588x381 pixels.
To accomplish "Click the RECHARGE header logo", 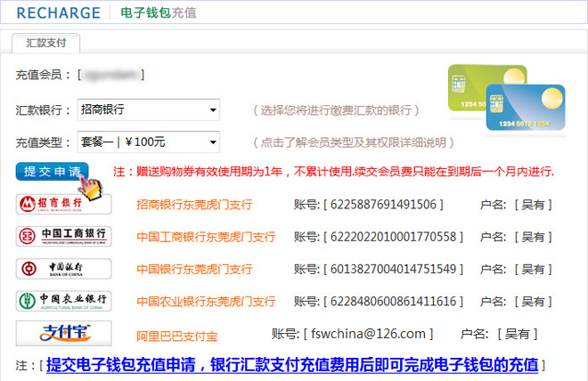I will point(56,12).
